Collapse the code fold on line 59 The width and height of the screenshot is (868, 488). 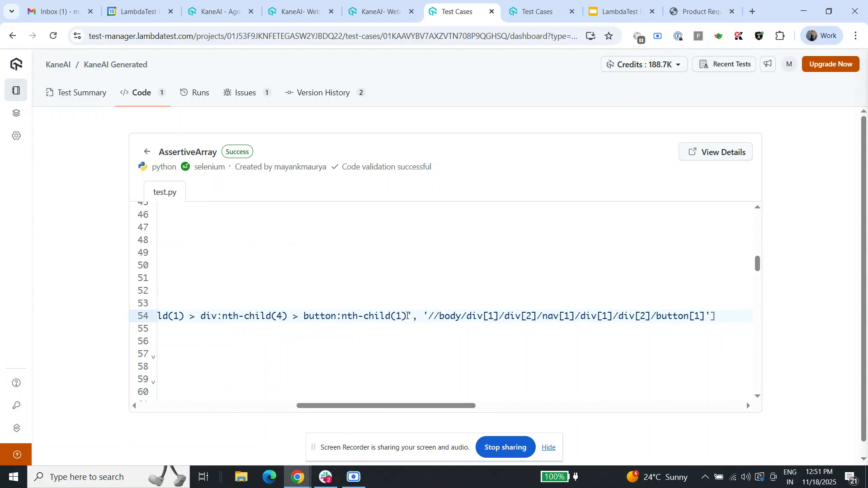click(x=154, y=382)
